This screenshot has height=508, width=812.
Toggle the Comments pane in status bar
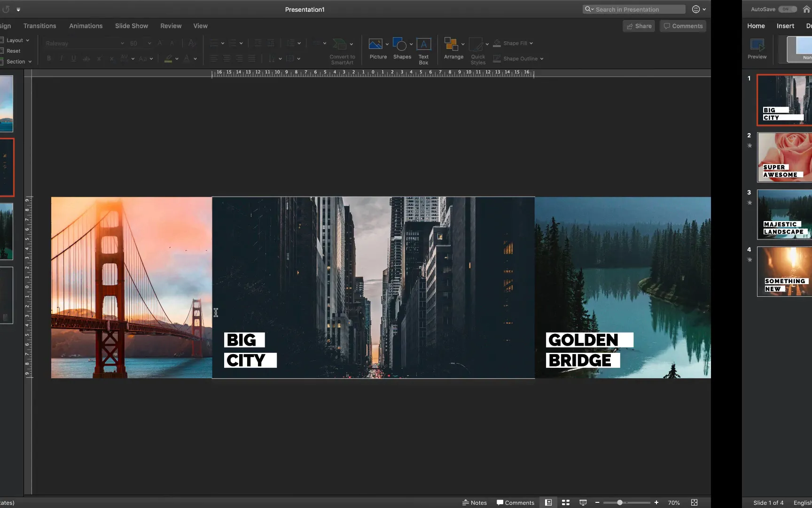point(515,502)
